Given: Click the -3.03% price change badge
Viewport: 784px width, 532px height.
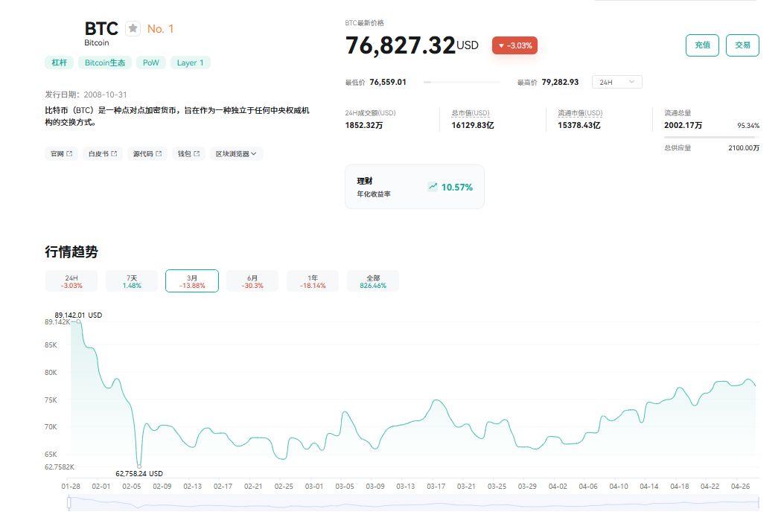Looking at the screenshot, I should tap(514, 45).
